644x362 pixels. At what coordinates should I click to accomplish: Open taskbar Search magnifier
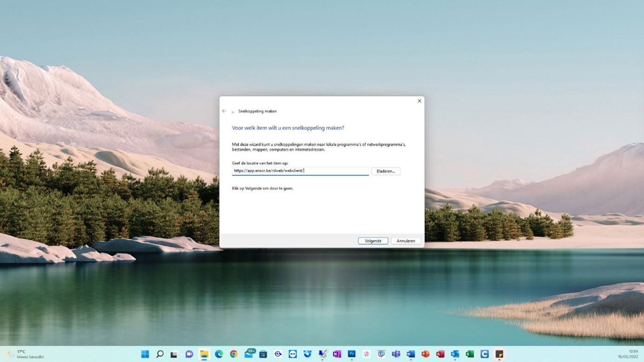pyautogui.click(x=160, y=354)
